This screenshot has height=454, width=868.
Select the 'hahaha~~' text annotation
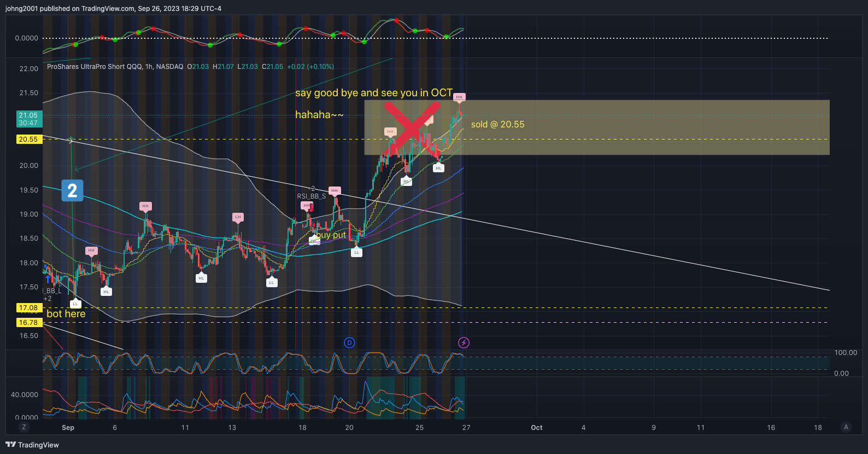click(x=319, y=115)
